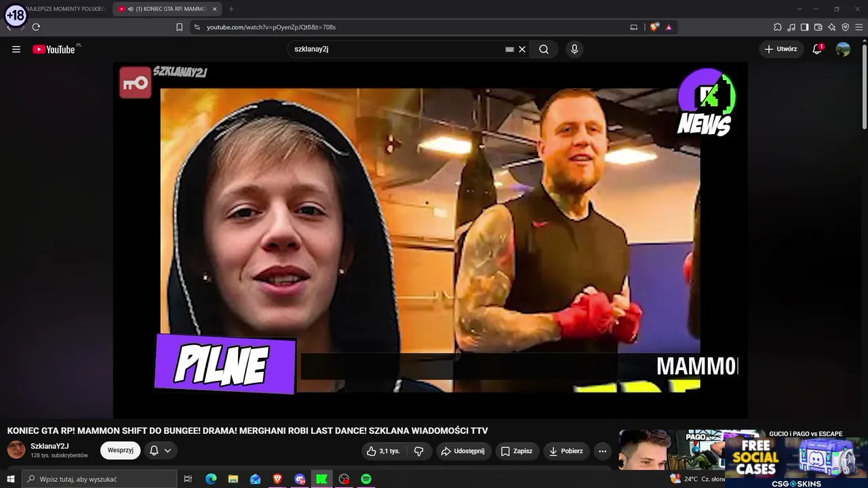868x488 pixels.
Task: Open Brave Rewards triangle icon
Action: 669,27
